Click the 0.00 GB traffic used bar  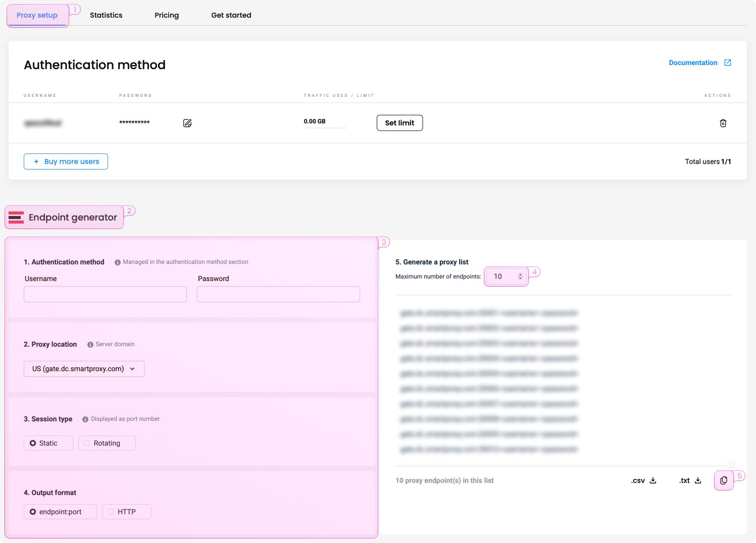point(325,128)
